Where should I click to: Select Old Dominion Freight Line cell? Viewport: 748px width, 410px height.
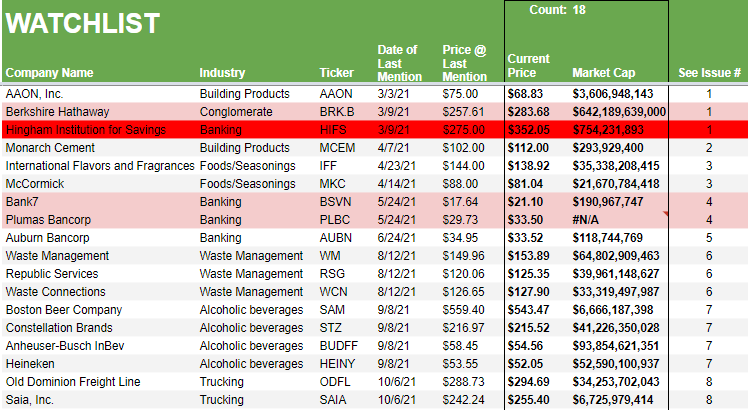(x=73, y=382)
